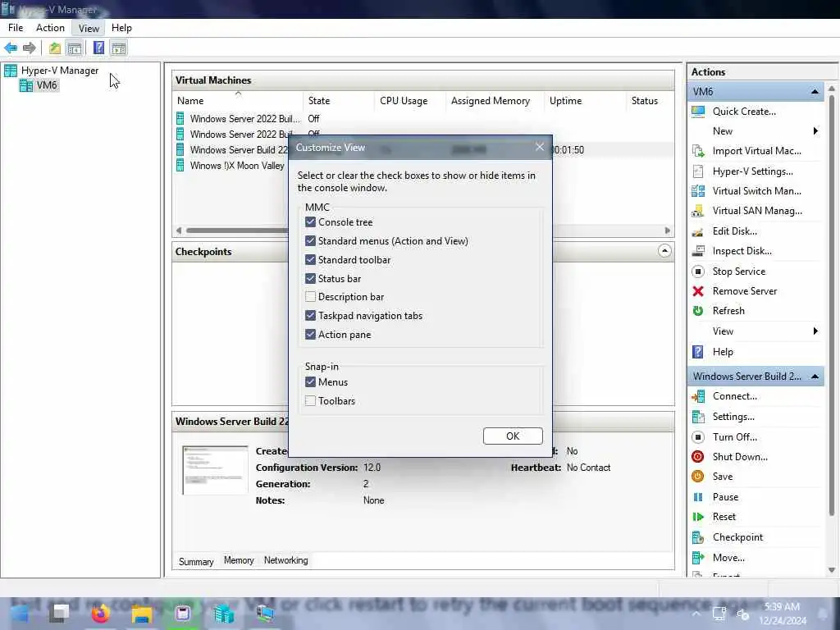Toggle Show/Hide Console Tree toolbar icon
The width and height of the screenshot is (840, 630).
[x=75, y=48]
